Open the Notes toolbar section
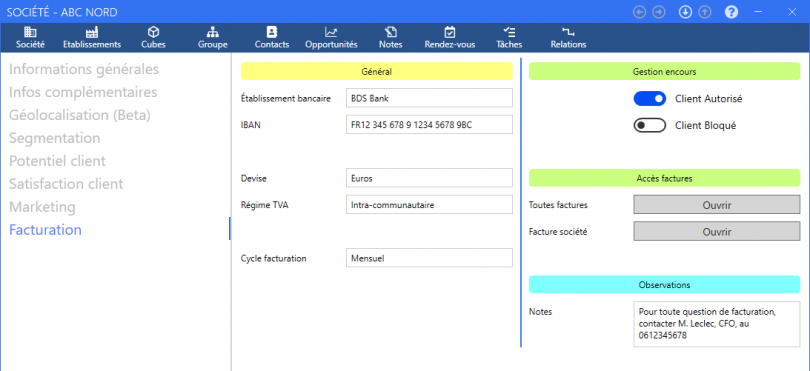The width and height of the screenshot is (810, 371). pos(391,38)
